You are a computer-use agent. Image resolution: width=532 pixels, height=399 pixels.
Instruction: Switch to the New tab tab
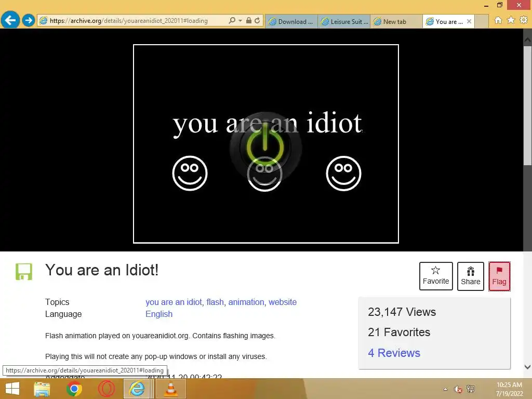(396, 21)
